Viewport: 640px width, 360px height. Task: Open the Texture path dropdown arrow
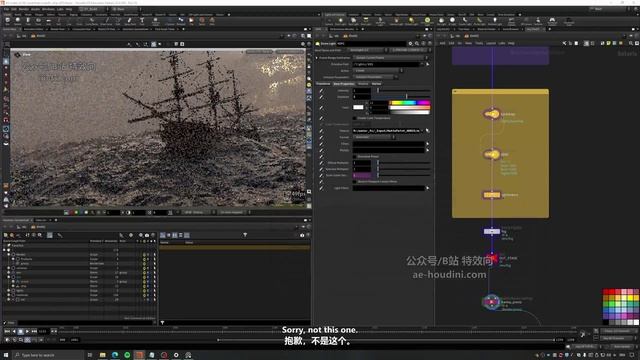[422, 131]
